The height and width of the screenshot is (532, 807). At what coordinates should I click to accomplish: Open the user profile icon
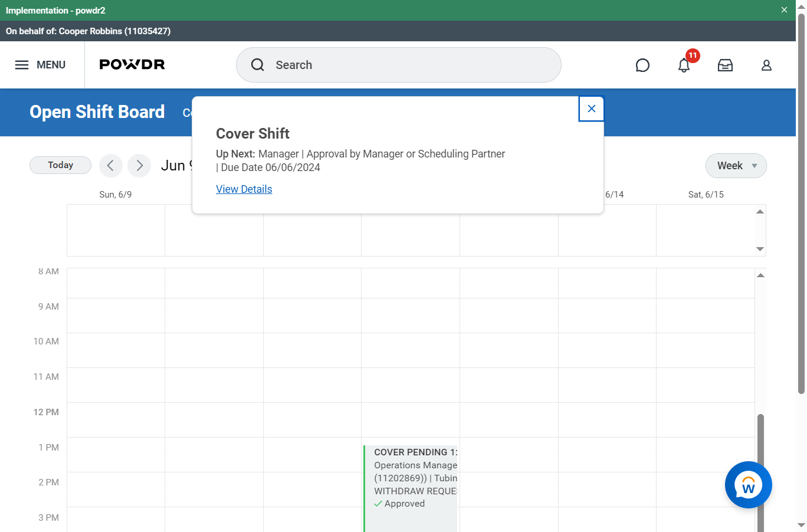[x=766, y=65]
